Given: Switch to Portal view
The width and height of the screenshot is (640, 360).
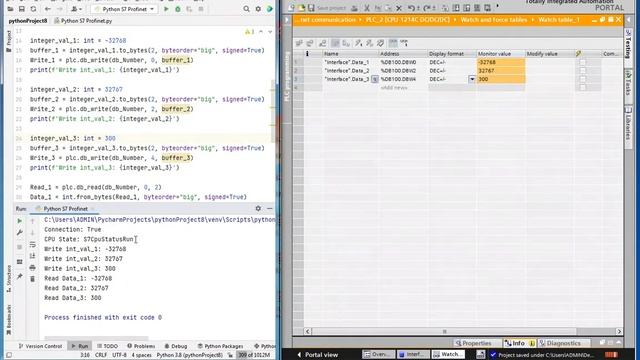Looking at the screenshot, I should click(x=318, y=355).
